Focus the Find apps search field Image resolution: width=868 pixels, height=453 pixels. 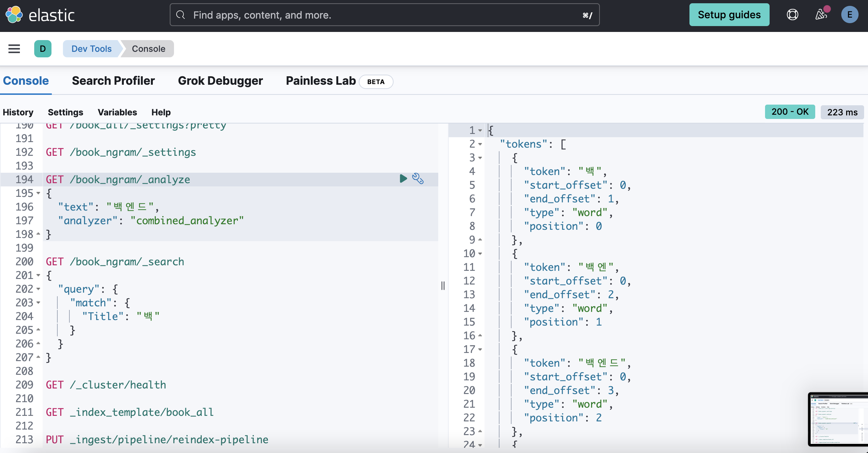(384, 15)
